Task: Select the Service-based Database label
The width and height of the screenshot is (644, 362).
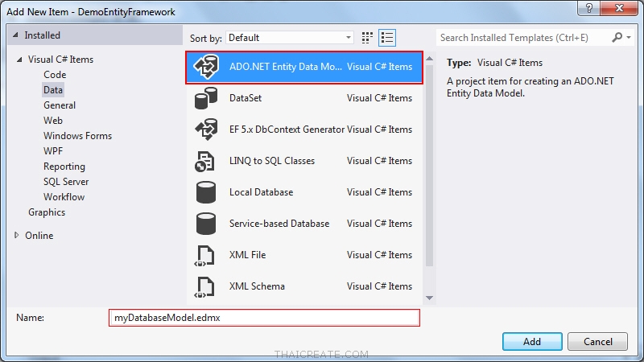Action: [x=279, y=224]
